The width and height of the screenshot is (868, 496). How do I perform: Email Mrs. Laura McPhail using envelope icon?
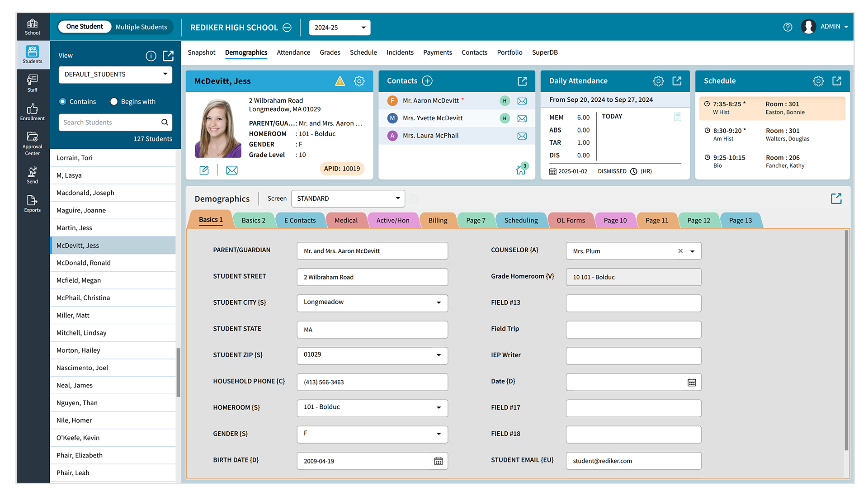(522, 135)
